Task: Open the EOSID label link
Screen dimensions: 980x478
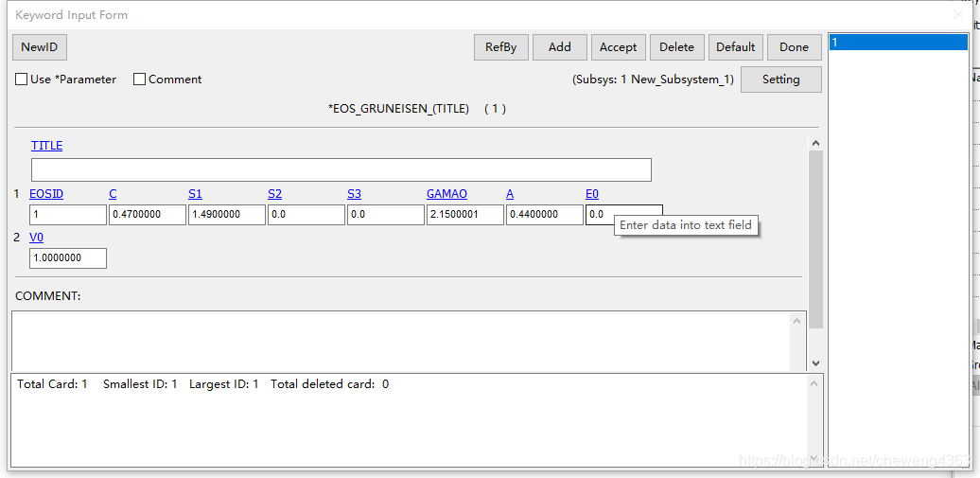Action: click(46, 195)
